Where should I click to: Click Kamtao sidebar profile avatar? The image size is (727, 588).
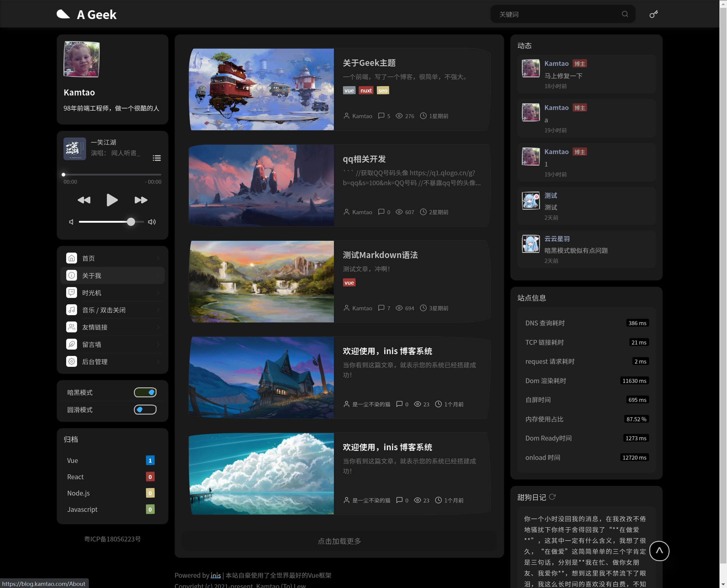[x=81, y=59]
